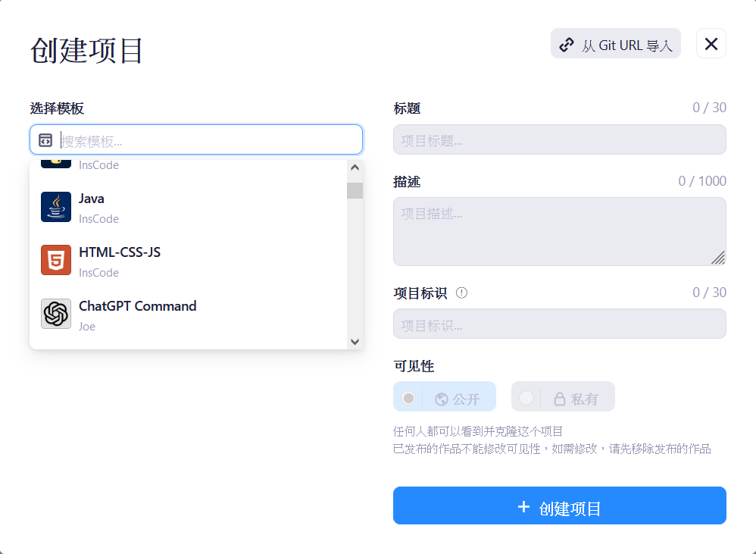Click the globe icon for 公开
This screenshot has width=756, height=554.
tap(442, 399)
